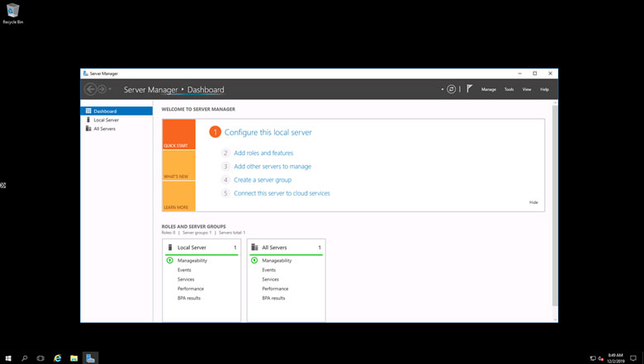Click the network tray icon
644x364 pixels.
593,358
